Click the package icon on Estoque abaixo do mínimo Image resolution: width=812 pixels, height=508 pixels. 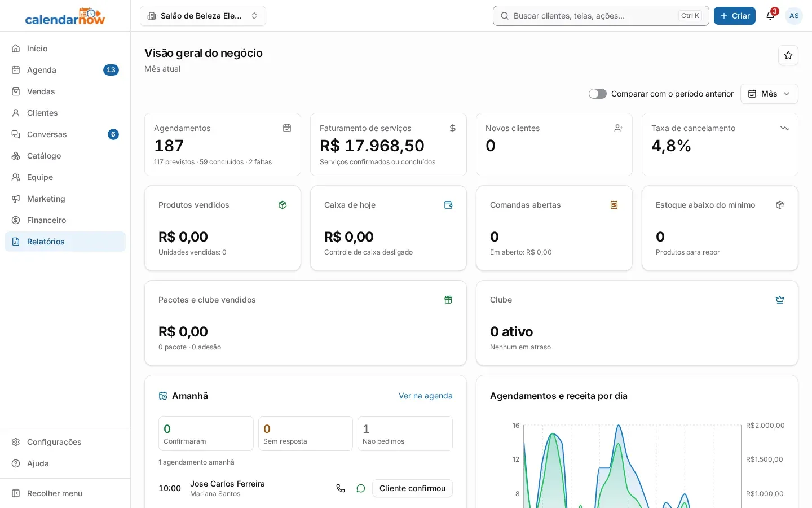click(x=780, y=205)
